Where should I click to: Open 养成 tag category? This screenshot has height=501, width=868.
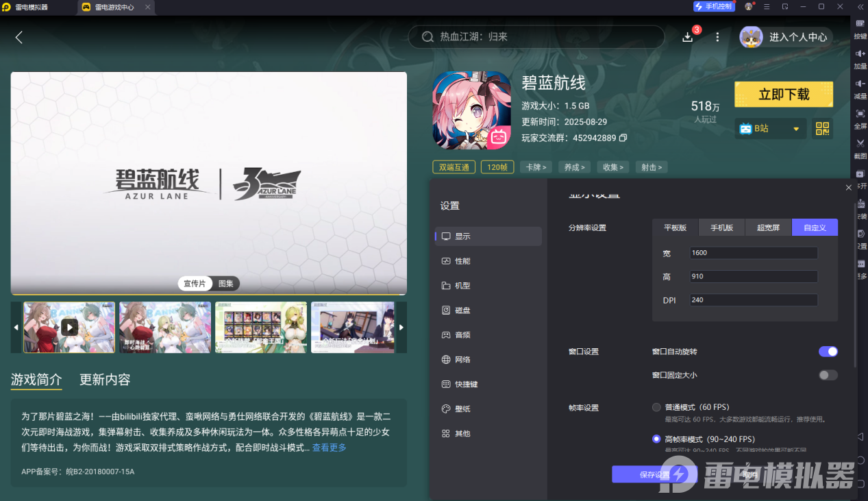[x=575, y=167]
